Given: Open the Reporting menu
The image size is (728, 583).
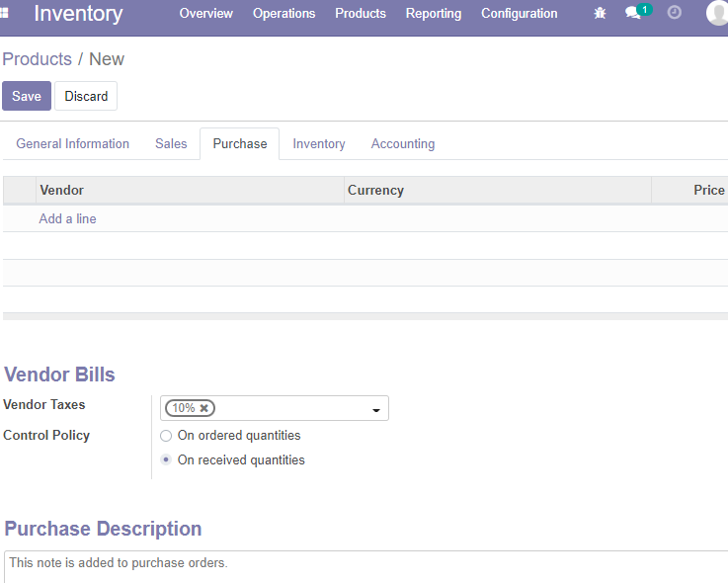Looking at the screenshot, I should [x=434, y=14].
